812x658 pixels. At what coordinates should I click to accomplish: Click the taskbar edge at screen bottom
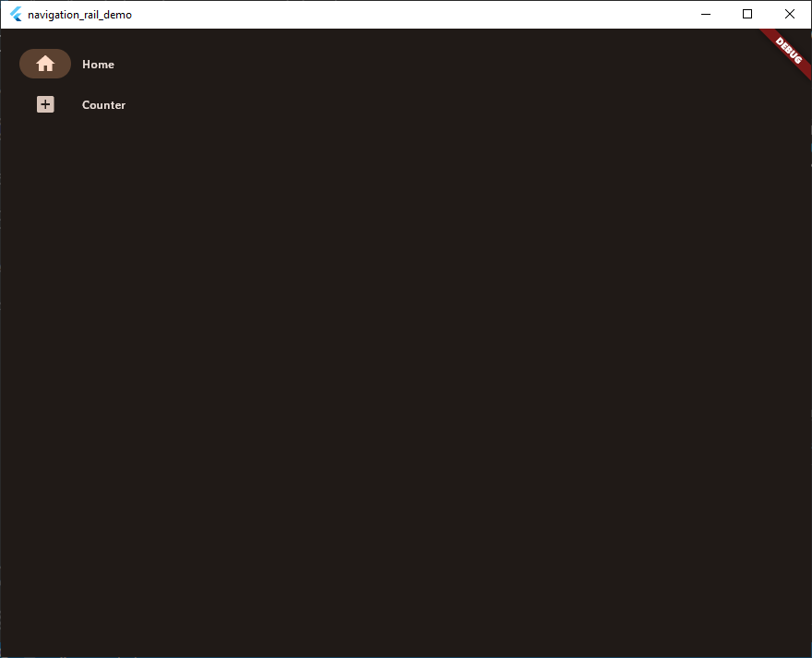pyautogui.click(x=406, y=654)
